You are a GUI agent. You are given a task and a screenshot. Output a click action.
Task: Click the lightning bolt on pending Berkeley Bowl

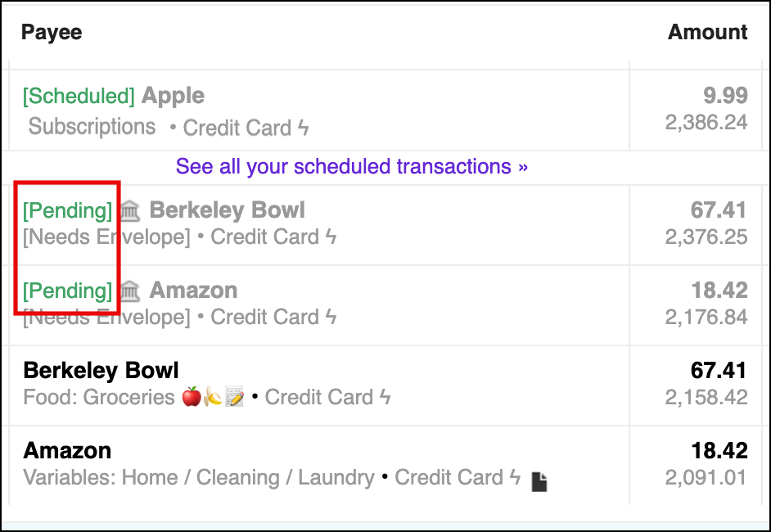331,237
